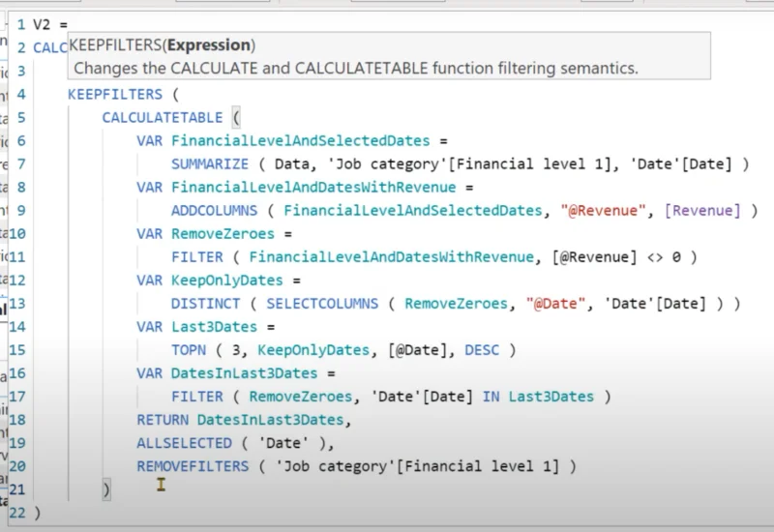The height and width of the screenshot is (532, 774).
Task: Click 'Job category'[Financial level 1] on line 7
Action: [x=468, y=163]
